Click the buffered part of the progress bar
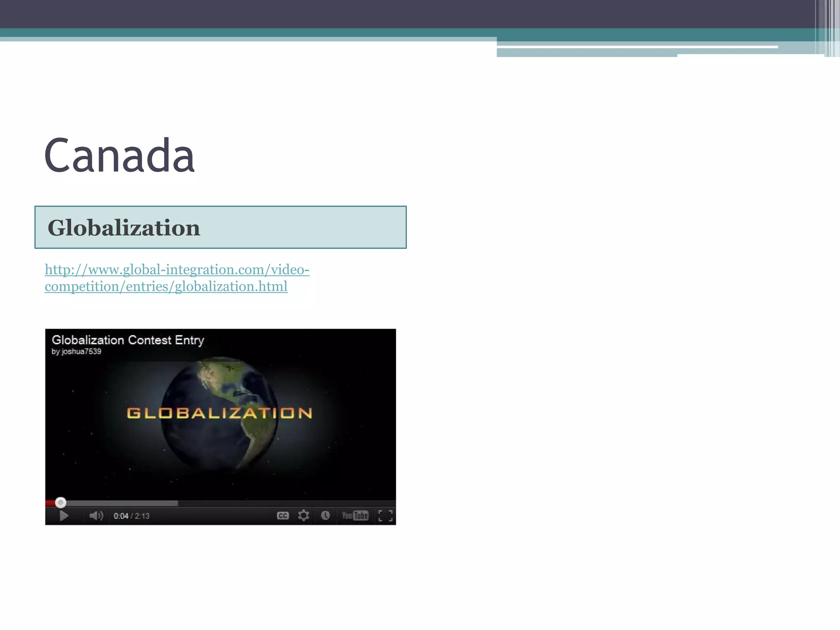 tap(123, 503)
